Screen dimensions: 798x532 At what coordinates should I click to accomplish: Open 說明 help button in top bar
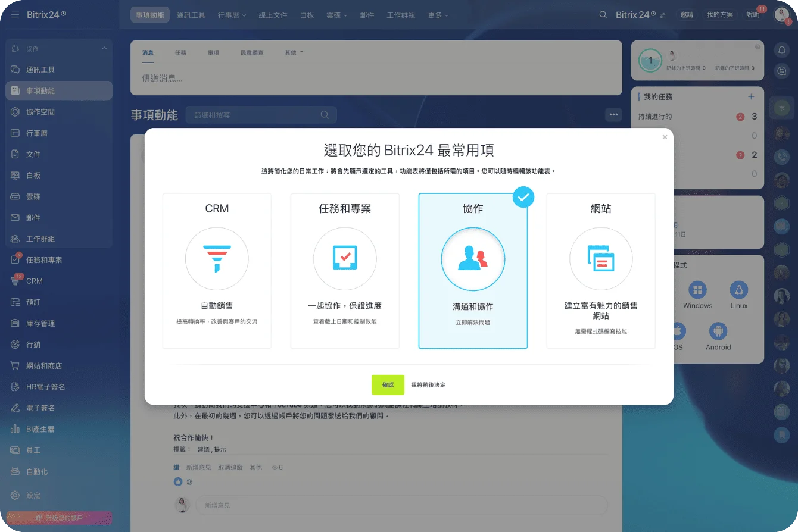pyautogui.click(x=753, y=15)
